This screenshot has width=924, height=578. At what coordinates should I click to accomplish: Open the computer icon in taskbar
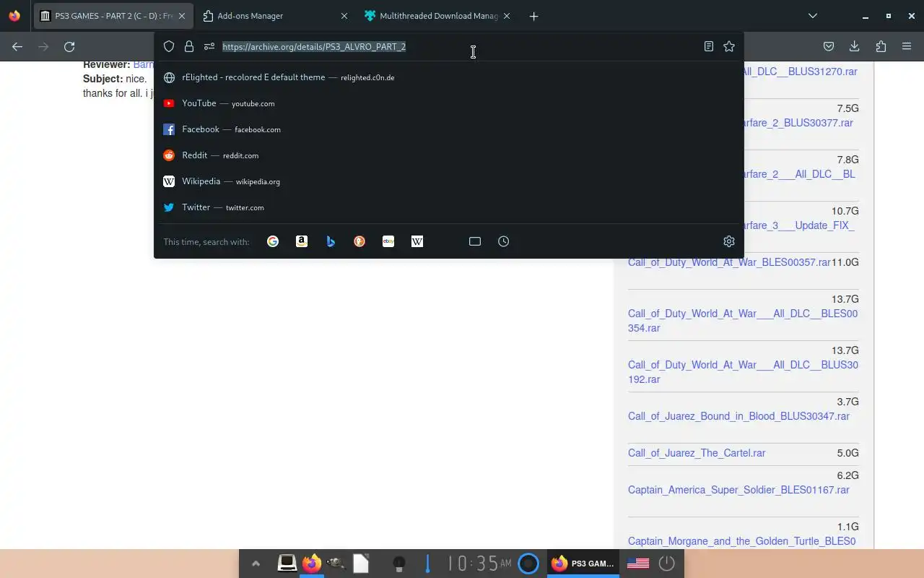(x=287, y=563)
